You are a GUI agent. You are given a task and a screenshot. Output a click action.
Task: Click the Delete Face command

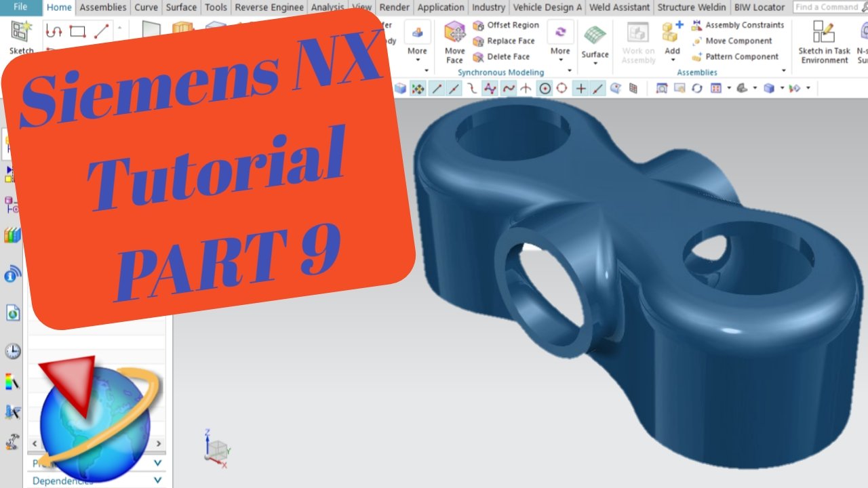[x=501, y=56]
